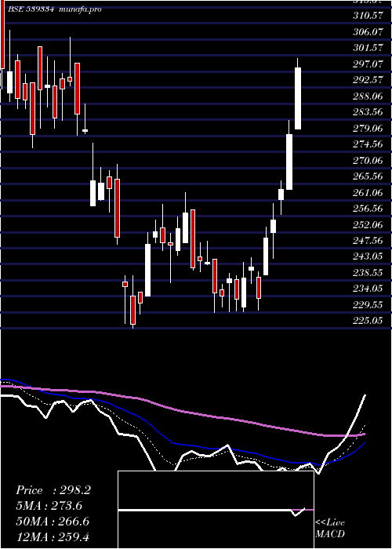Click the 265.56 price axis label
The height and width of the screenshot is (549, 392).
pos(368,176)
